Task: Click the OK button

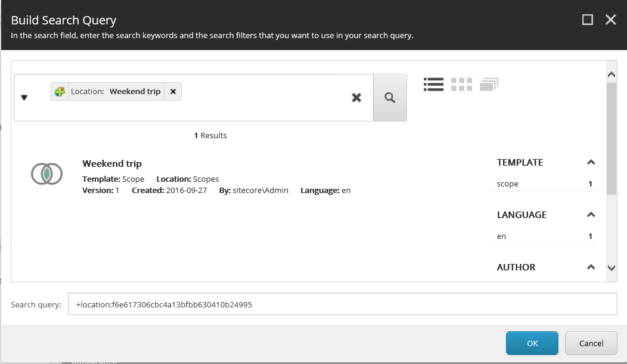Action: (x=532, y=343)
